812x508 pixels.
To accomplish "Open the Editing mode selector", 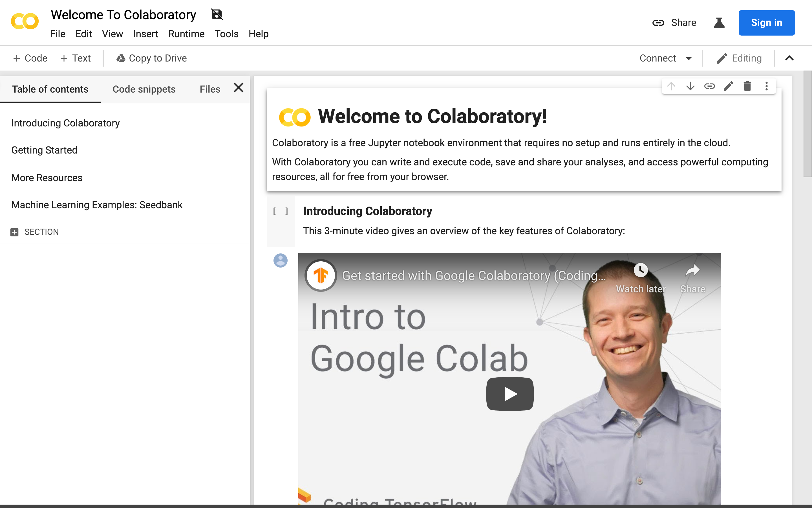I will point(739,58).
